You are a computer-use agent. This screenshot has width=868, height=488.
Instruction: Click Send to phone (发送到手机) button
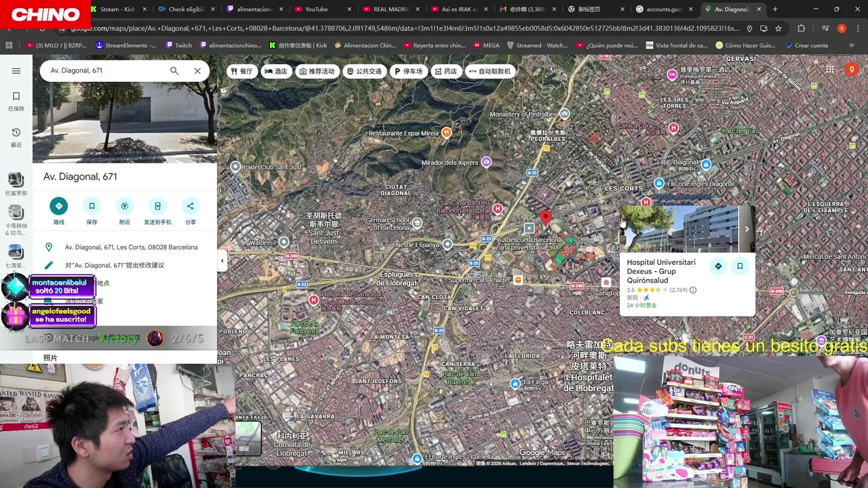pyautogui.click(x=157, y=211)
